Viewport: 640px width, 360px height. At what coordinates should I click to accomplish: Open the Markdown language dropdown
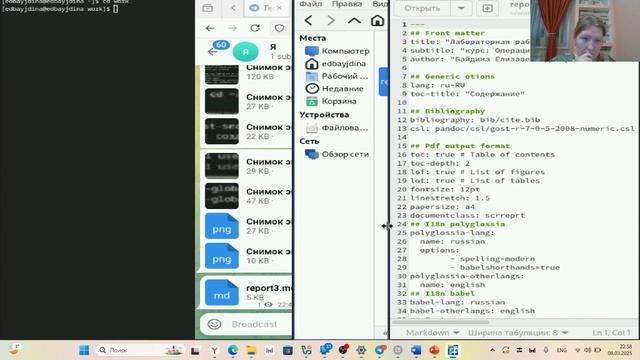tap(432, 333)
